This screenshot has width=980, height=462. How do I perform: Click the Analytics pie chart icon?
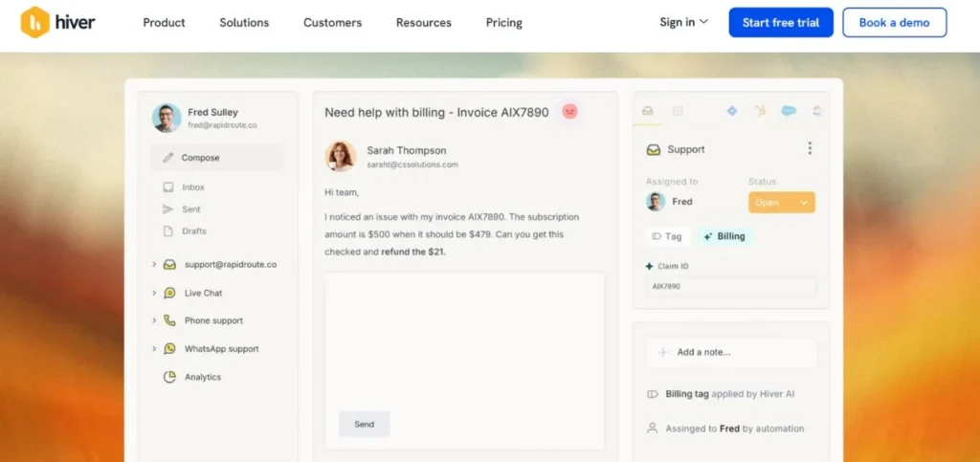click(169, 377)
